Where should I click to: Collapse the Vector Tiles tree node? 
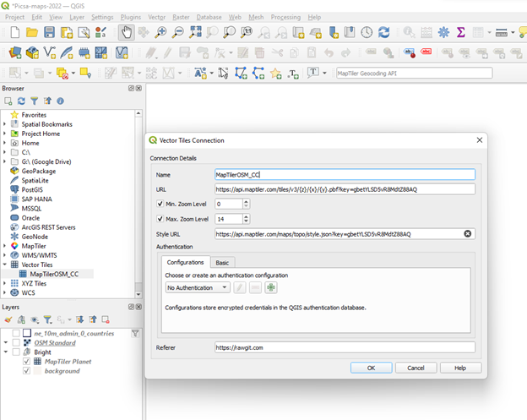(5, 265)
